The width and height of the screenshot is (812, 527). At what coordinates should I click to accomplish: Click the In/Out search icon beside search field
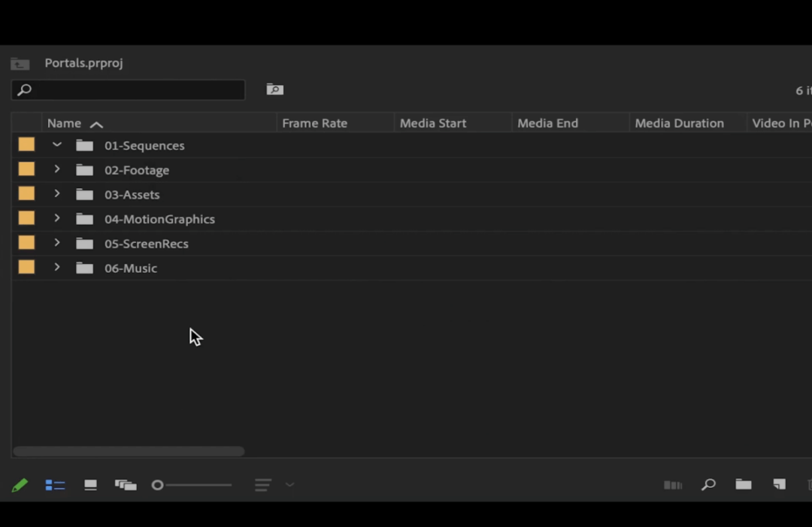point(274,89)
